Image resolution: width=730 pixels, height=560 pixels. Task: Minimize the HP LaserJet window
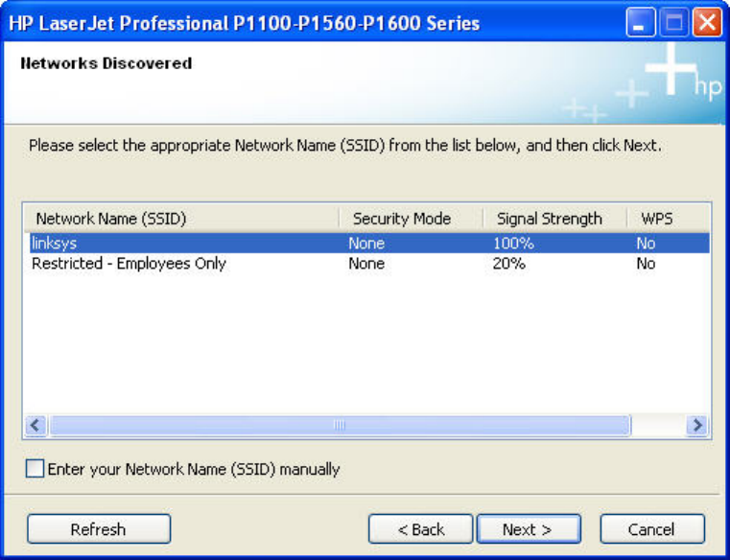pos(641,22)
